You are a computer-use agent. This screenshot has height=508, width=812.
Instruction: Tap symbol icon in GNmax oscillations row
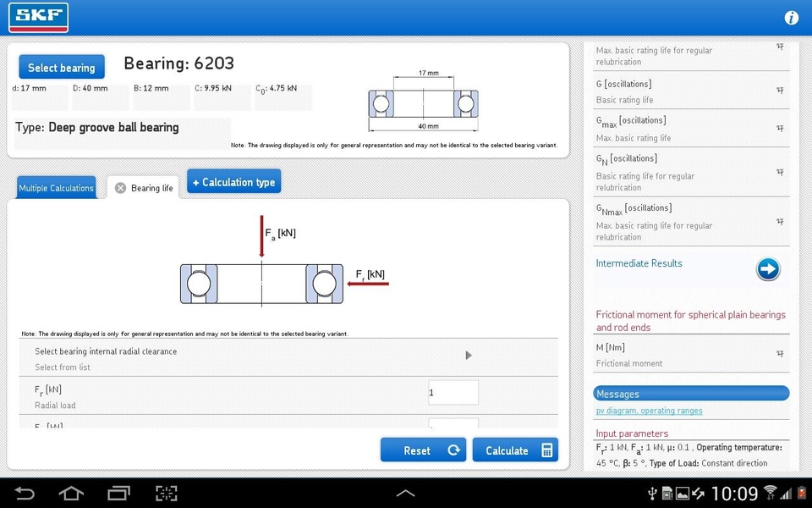point(780,222)
